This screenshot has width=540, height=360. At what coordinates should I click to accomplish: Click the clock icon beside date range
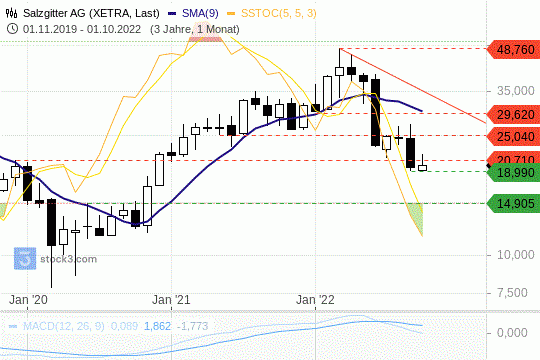click(x=12, y=29)
